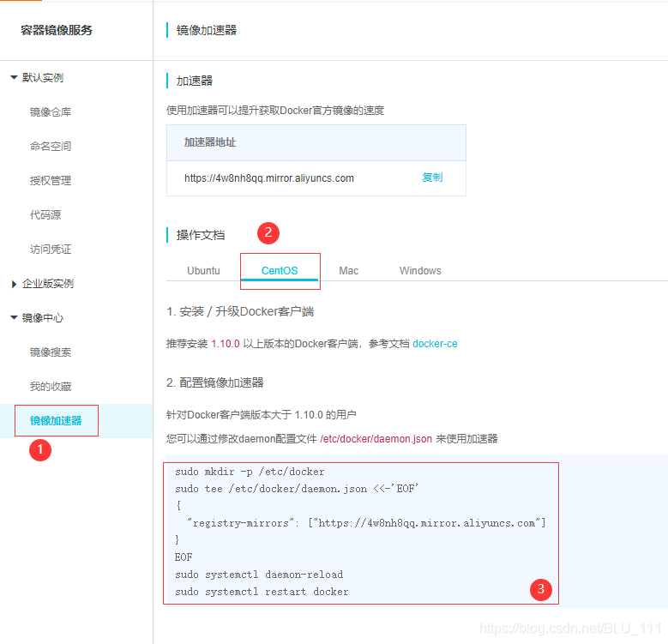Viewport: 668px width, 644px height.
Task: Switch to the Mac tab
Action: 348,271
